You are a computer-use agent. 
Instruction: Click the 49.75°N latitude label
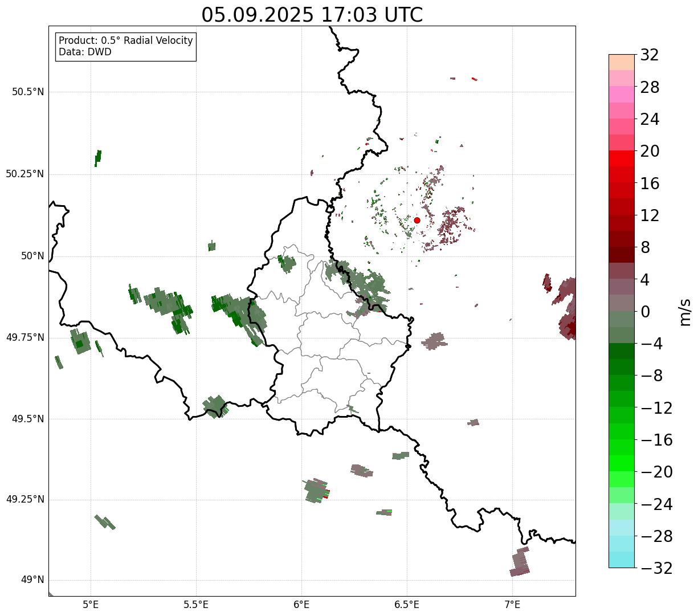click(25, 337)
